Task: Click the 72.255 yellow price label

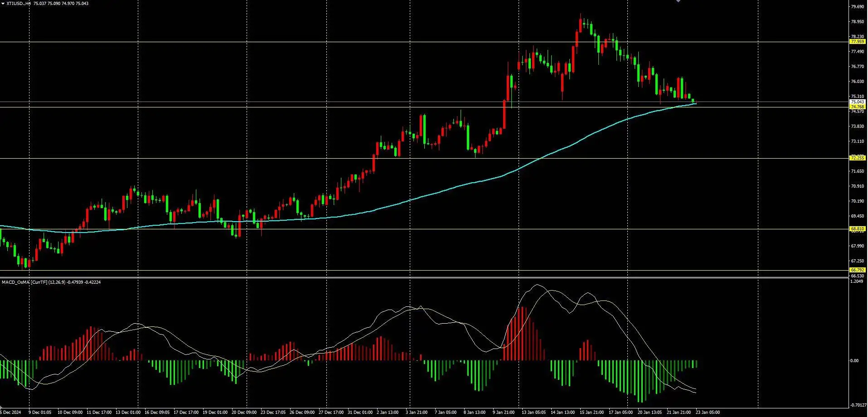Action: point(857,158)
